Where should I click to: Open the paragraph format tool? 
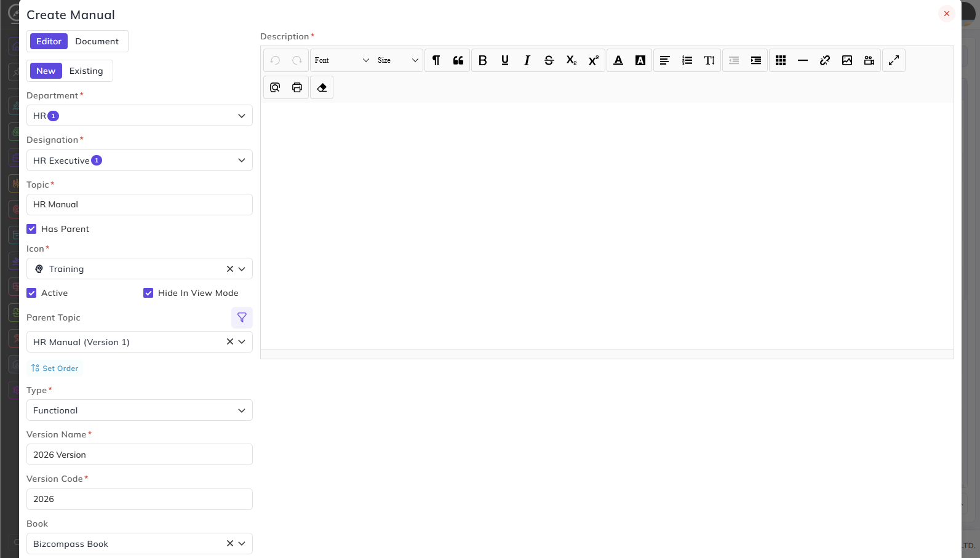click(436, 60)
